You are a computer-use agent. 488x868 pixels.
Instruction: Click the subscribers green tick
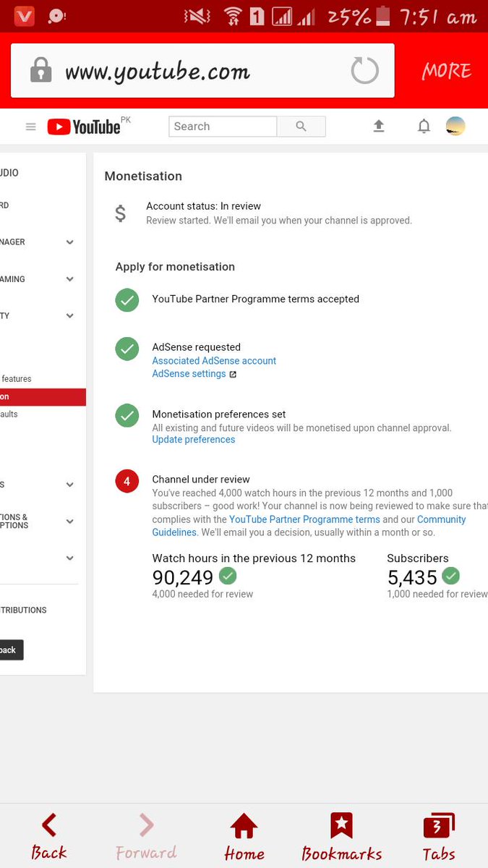pos(451,576)
